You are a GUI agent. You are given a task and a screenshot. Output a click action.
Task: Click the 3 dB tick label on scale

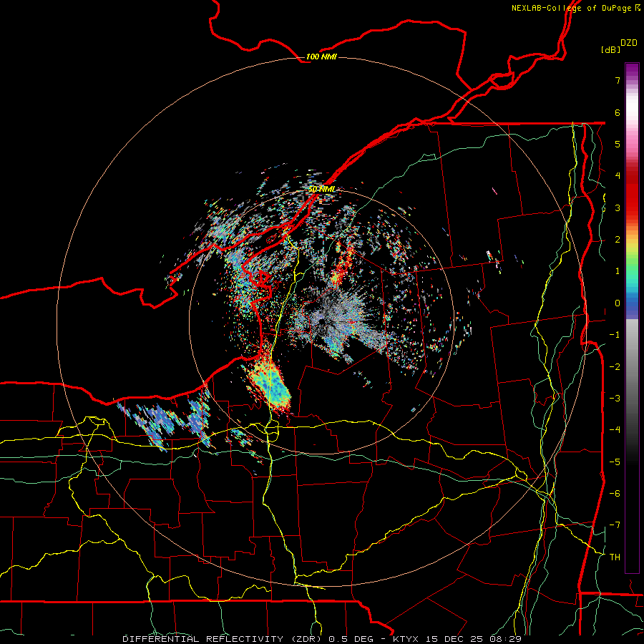pyautogui.click(x=618, y=208)
